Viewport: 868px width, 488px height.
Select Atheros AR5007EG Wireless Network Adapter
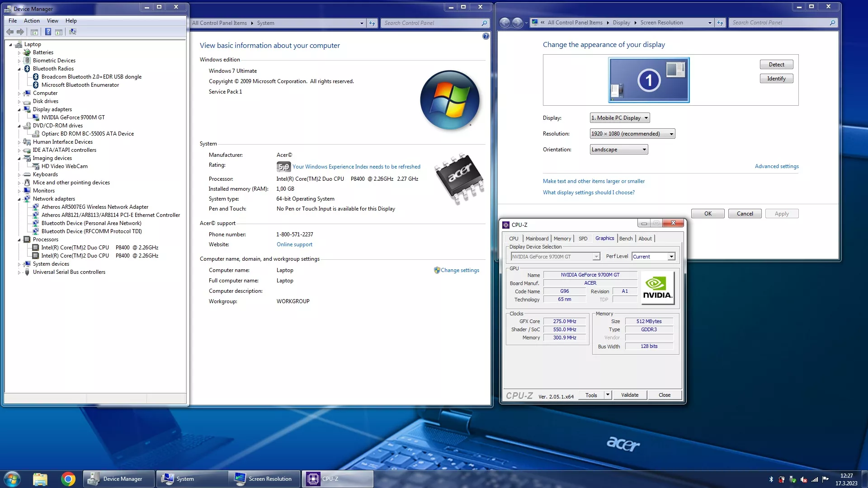pos(94,207)
